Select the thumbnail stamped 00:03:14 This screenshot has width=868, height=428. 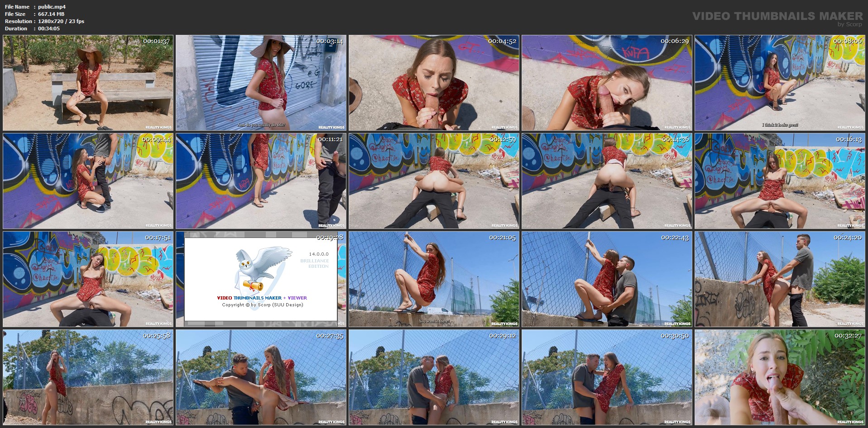click(x=261, y=83)
